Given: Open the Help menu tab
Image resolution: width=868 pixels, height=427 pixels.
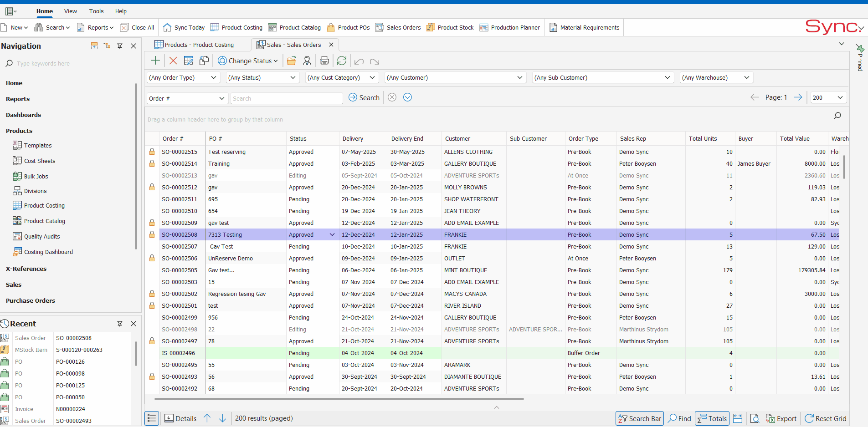Looking at the screenshot, I should tap(121, 11).
